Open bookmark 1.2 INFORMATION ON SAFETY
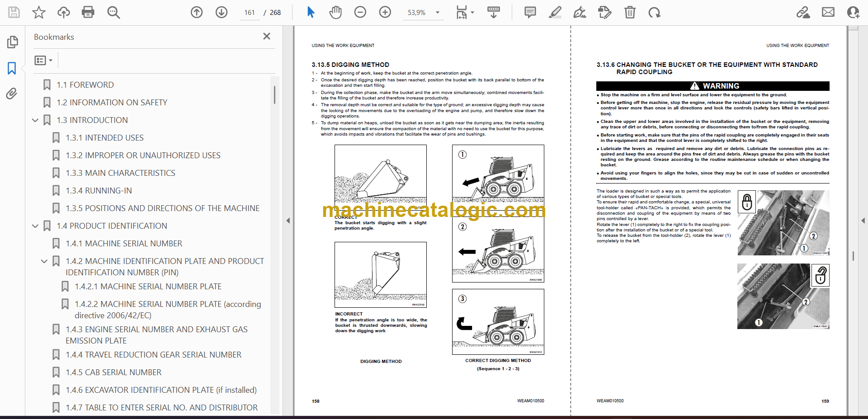This screenshot has width=868, height=419. click(x=112, y=103)
